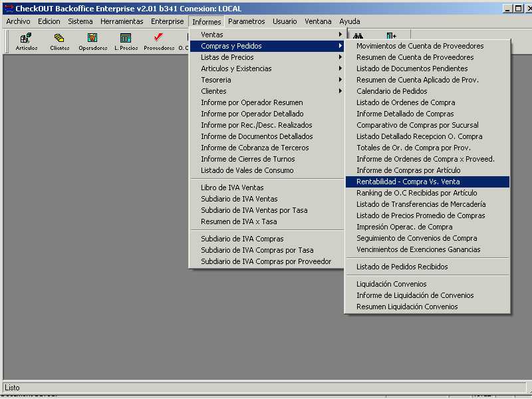Open the Parametros menu
The image size is (532, 399).
point(246,21)
